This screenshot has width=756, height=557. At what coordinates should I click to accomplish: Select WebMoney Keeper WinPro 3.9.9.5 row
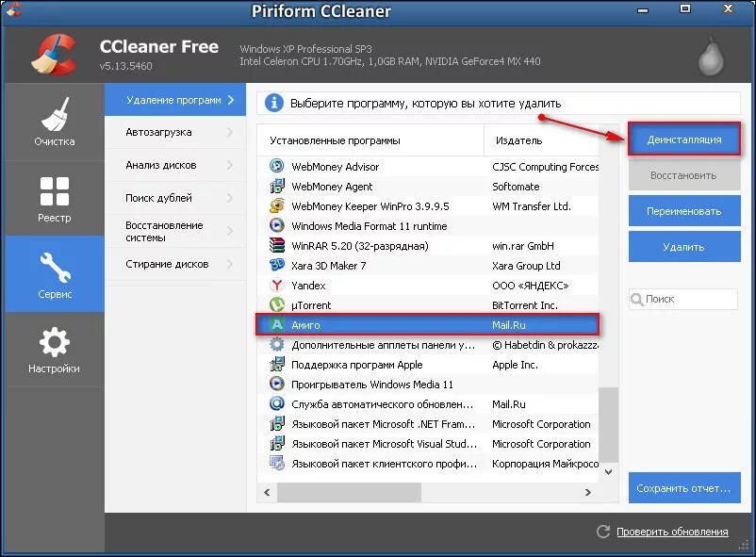[428, 205]
